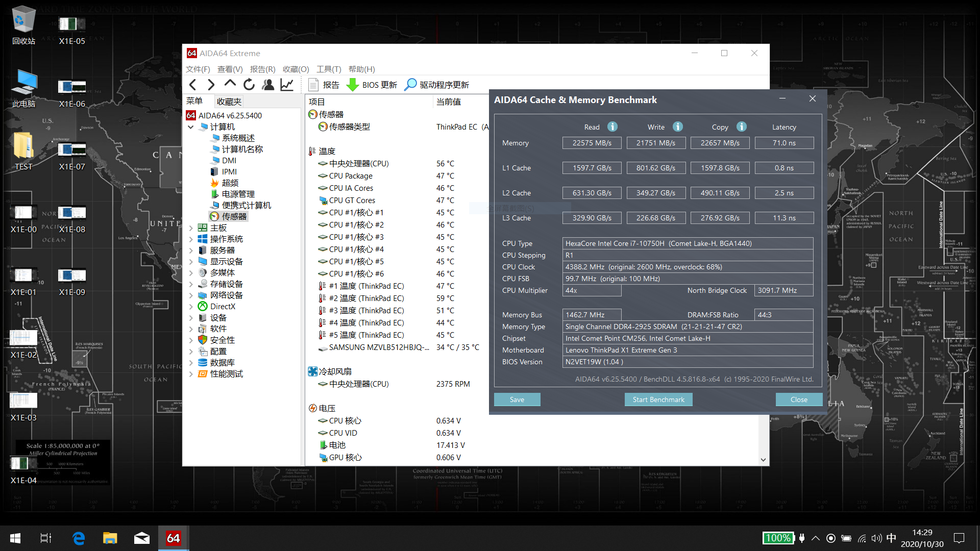Expand the 主板 tree node
This screenshot has height=551, width=980.
[x=191, y=228]
